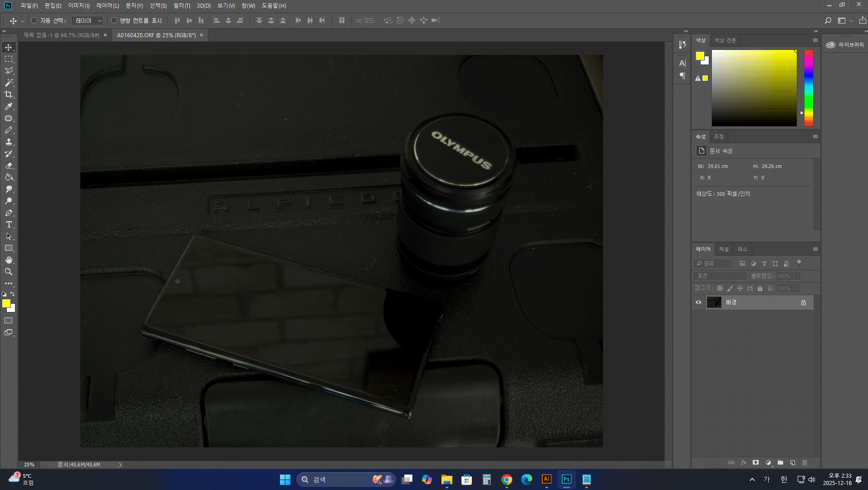Select the Rectangle shape tool
The height and width of the screenshot is (490, 868).
pyautogui.click(x=9, y=248)
